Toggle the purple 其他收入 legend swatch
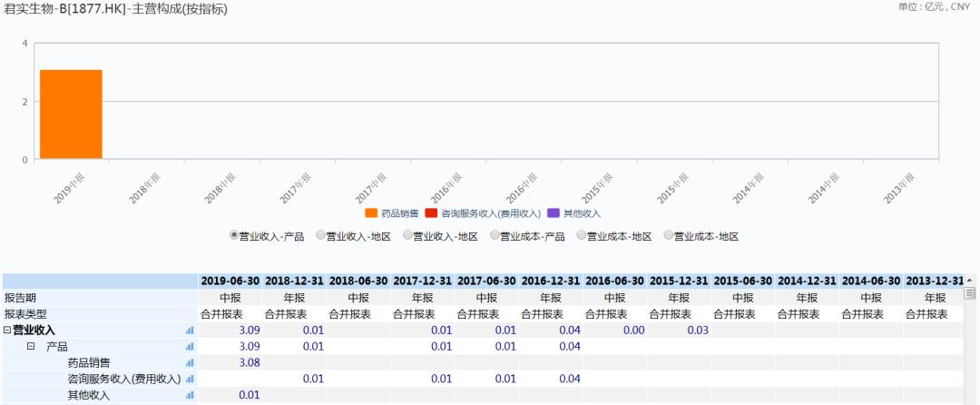The width and height of the screenshot is (980, 405). (x=554, y=213)
